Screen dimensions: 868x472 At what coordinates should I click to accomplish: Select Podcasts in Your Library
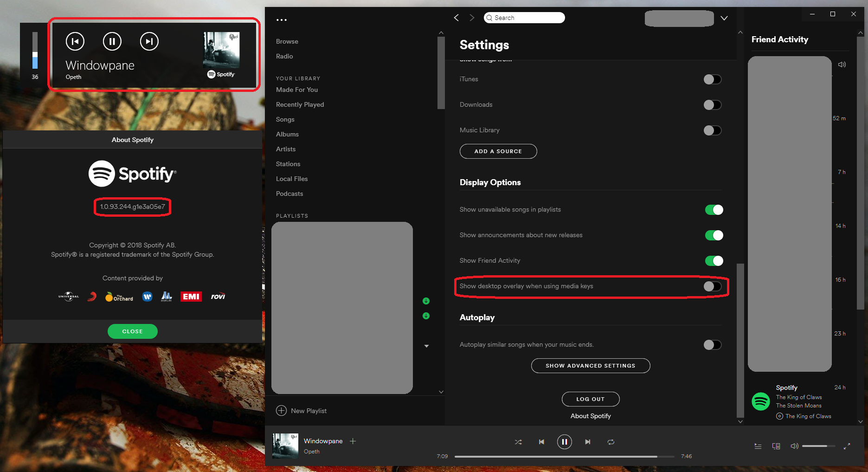pos(289,194)
